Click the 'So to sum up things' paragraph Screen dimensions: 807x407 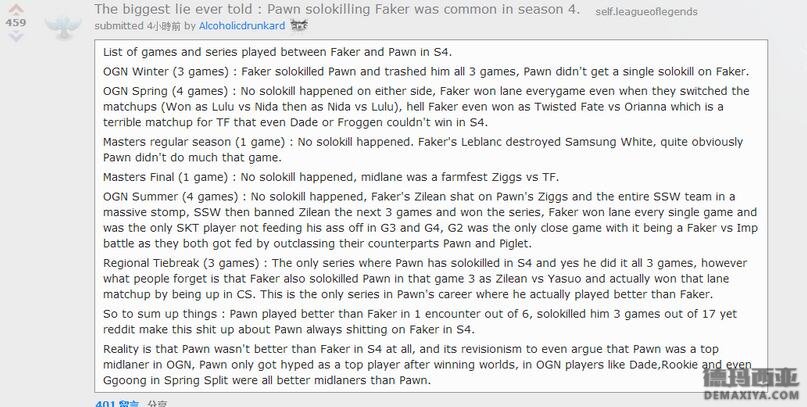tap(420, 322)
